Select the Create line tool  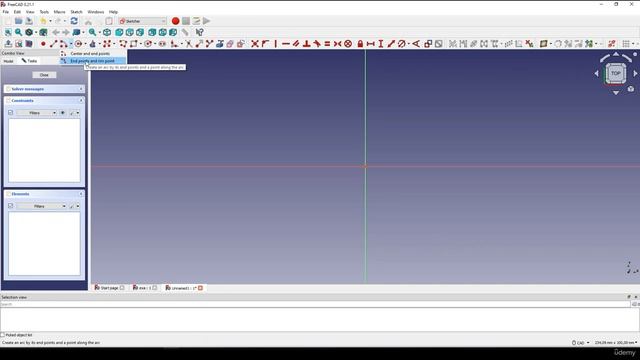(x=53, y=44)
